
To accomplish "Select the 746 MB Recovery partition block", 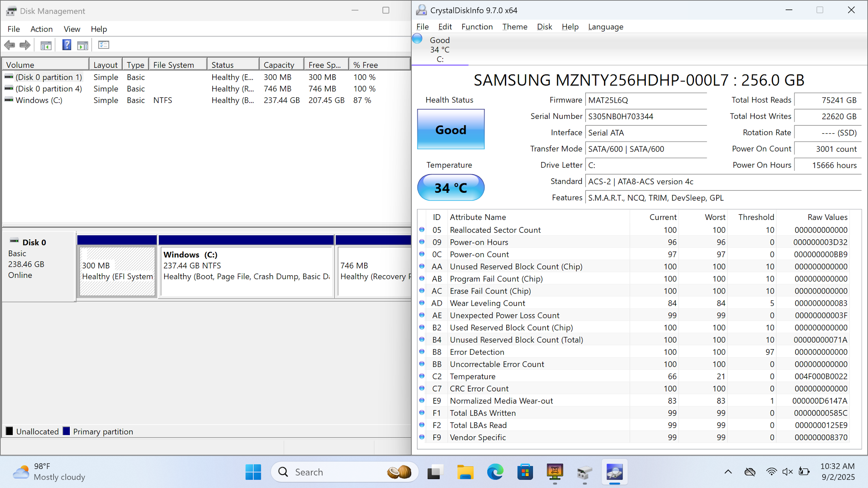I will [374, 271].
